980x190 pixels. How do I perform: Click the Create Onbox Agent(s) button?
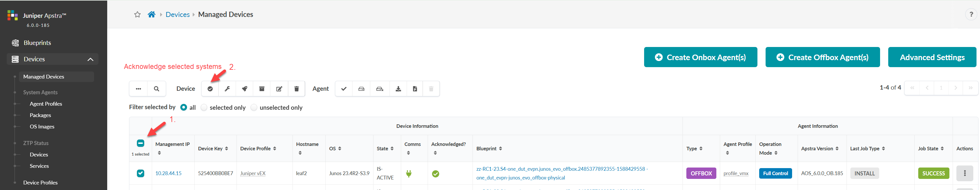click(x=700, y=57)
